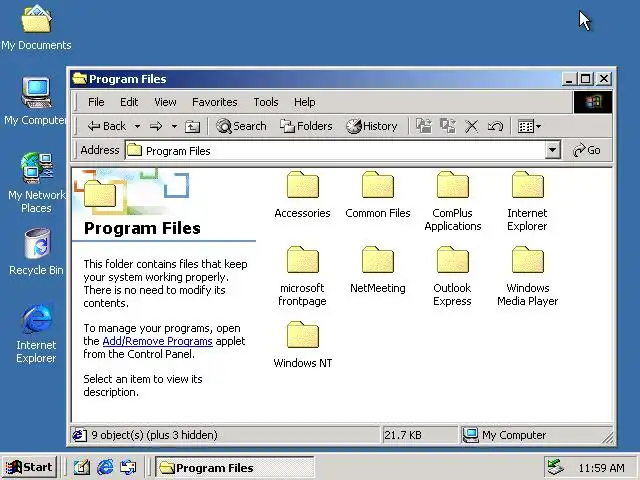The width and height of the screenshot is (640, 480).
Task: Open the File menu
Action: tap(96, 102)
